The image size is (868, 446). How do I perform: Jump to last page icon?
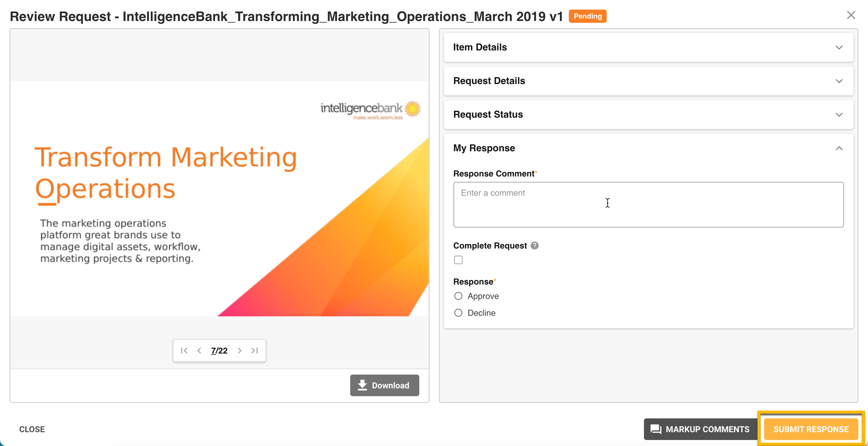pyautogui.click(x=255, y=350)
